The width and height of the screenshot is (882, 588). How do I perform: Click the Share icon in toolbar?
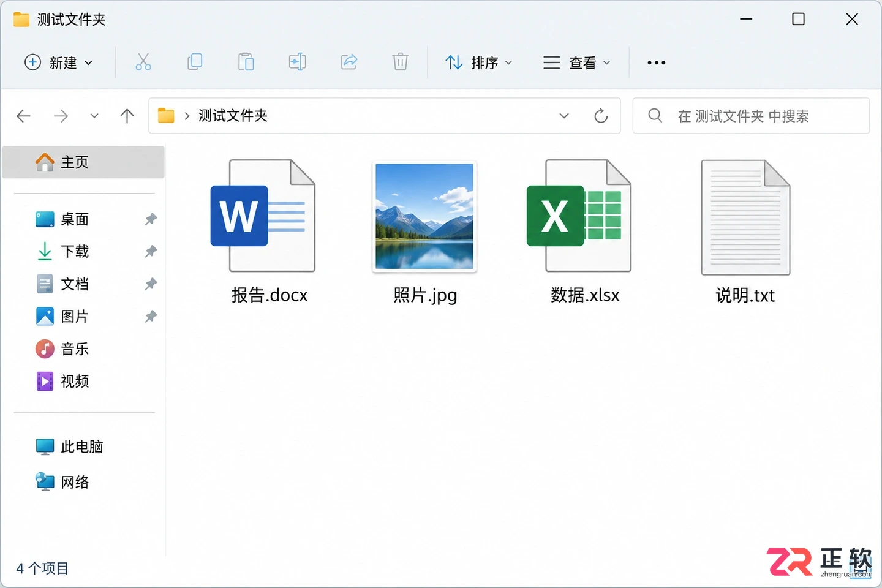click(x=349, y=62)
